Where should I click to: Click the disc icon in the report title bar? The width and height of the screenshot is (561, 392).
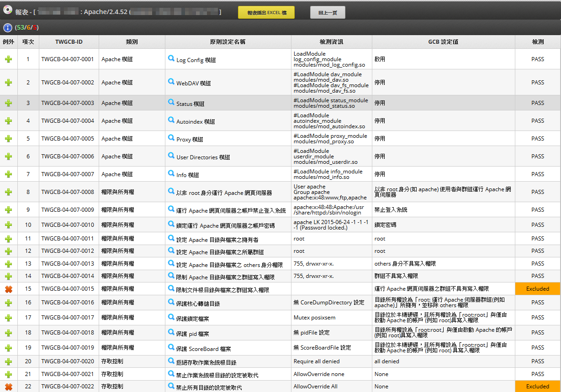tap(7, 10)
